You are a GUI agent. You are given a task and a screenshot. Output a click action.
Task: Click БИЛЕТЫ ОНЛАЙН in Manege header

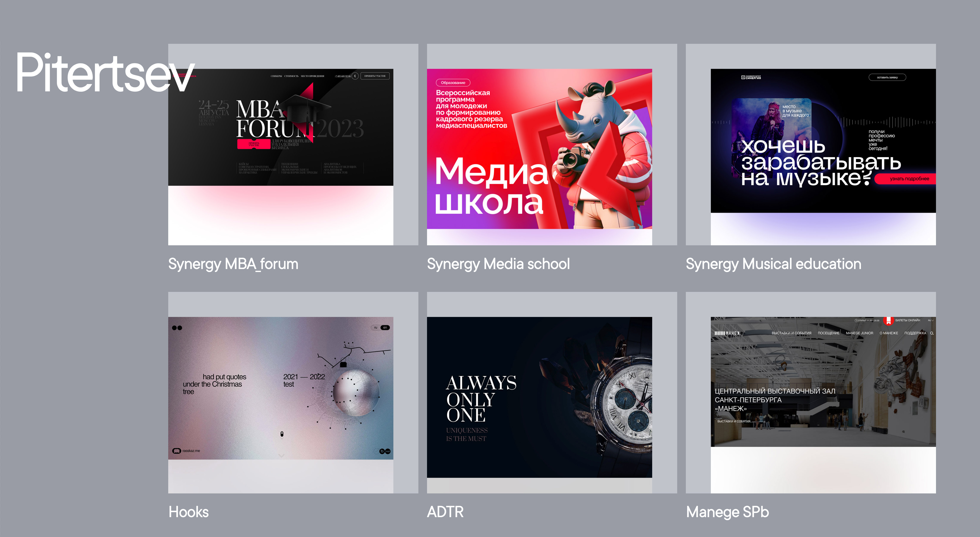tap(908, 320)
